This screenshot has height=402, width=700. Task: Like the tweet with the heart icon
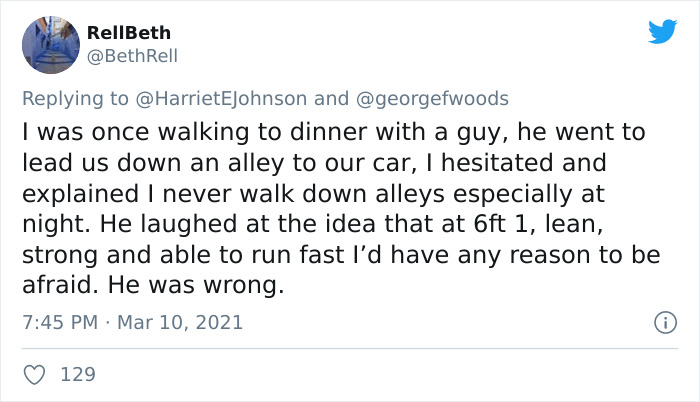click(x=34, y=375)
